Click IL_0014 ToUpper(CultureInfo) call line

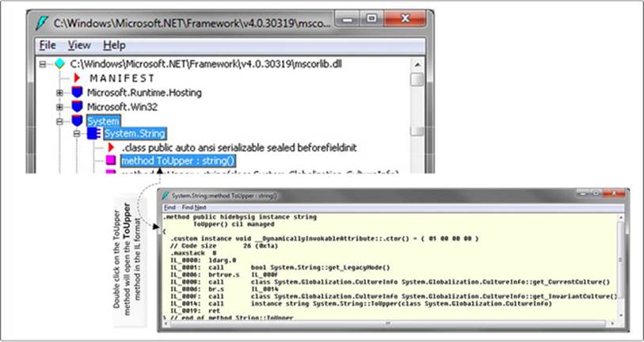tap(361, 304)
